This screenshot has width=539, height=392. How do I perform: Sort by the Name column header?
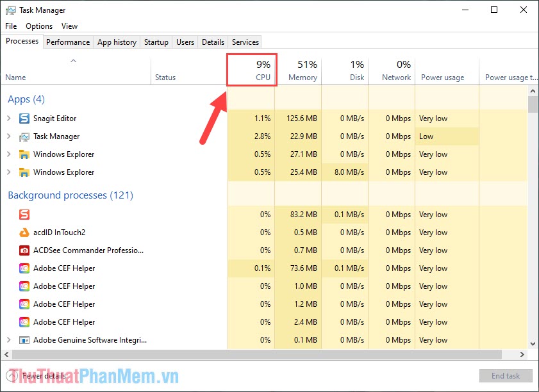pyautogui.click(x=76, y=70)
